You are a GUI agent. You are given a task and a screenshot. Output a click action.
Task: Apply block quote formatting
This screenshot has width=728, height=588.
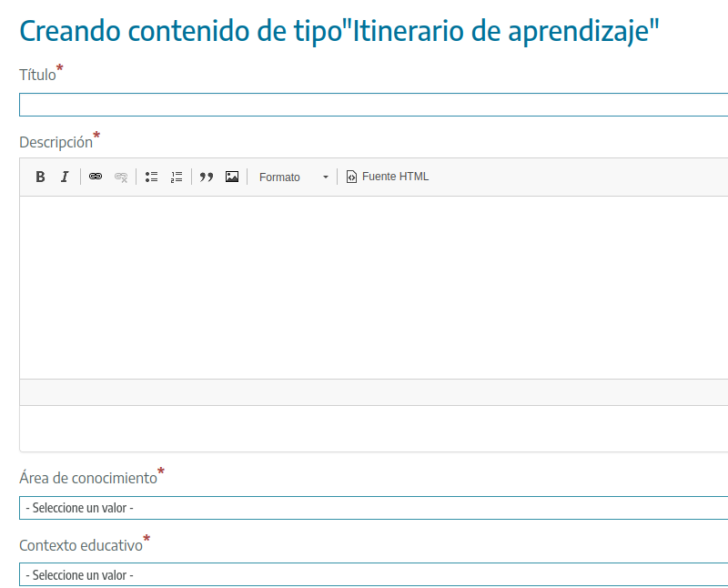[x=207, y=177]
